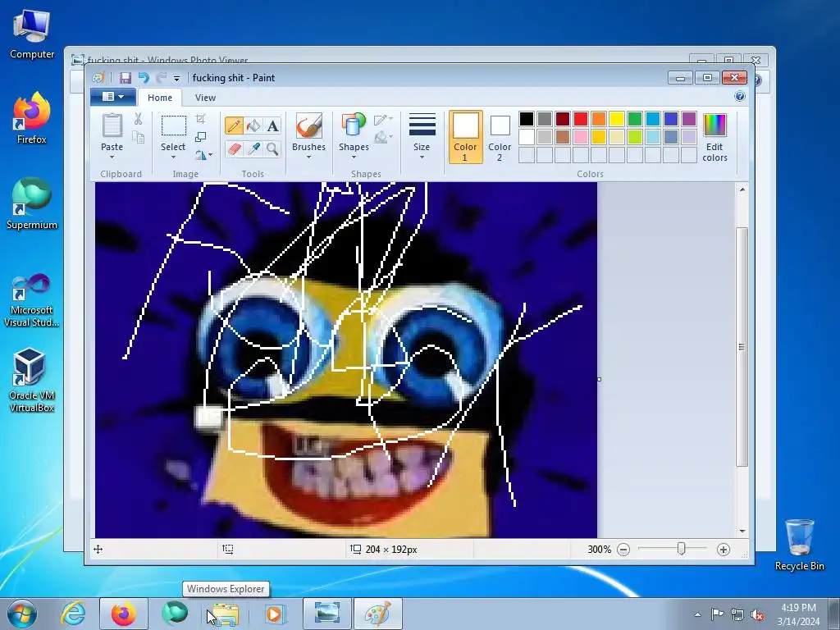Open the Shape fill dropdown
The image size is (840, 630).
coord(384,138)
